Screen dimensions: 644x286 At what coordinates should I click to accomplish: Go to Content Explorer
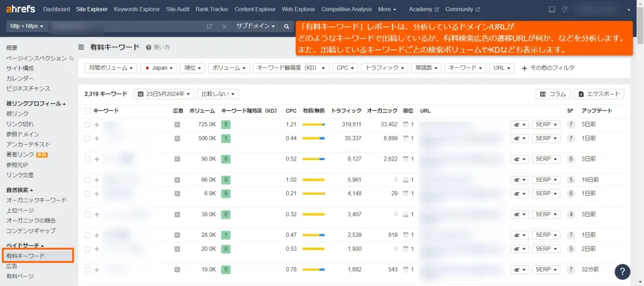pos(255,9)
